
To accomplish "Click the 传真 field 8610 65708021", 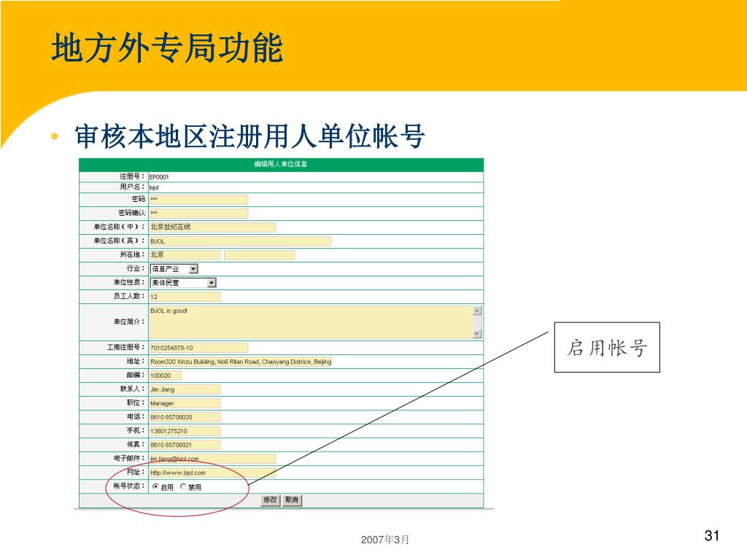I will click(185, 445).
